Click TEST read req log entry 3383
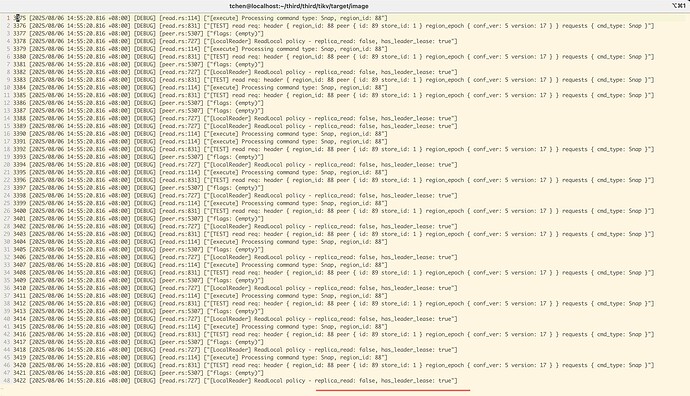Image resolution: width=690 pixels, height=396 pixels. pyautogui.click(x=334, y=80)
